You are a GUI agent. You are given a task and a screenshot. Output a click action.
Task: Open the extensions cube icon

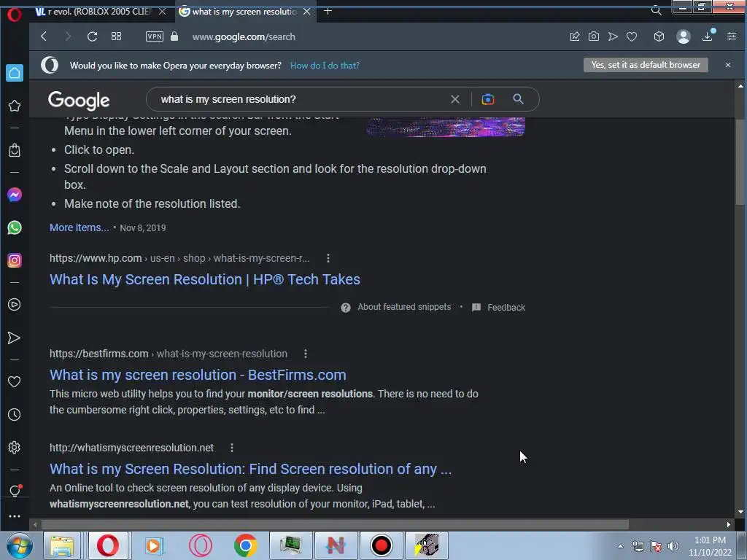(x=659, y=36)
